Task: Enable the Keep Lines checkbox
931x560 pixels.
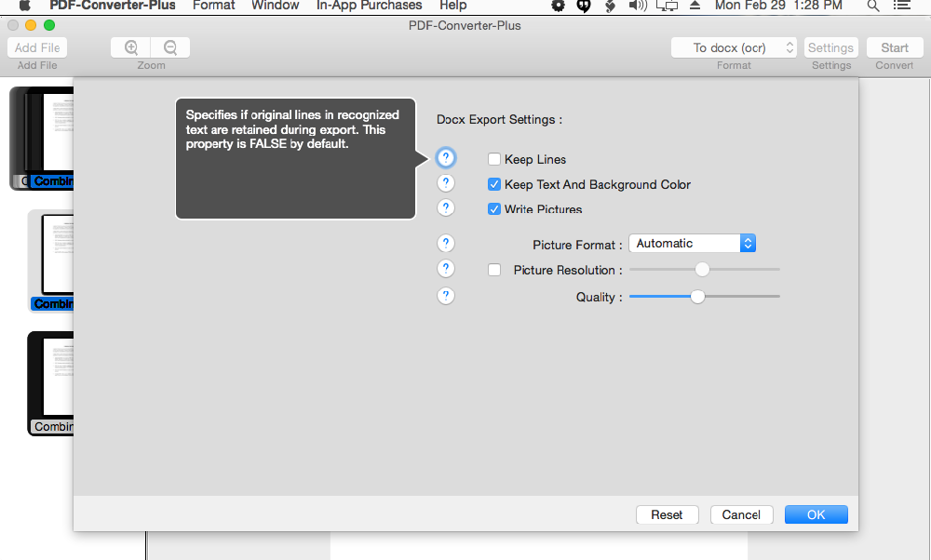Action: pyautogui.click(x=494, y=159)
